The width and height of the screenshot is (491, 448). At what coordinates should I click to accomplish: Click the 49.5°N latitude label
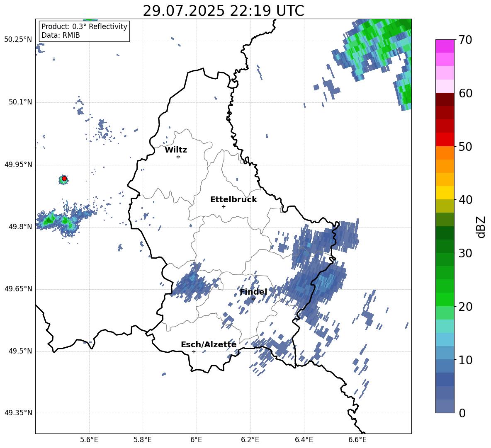20,351
